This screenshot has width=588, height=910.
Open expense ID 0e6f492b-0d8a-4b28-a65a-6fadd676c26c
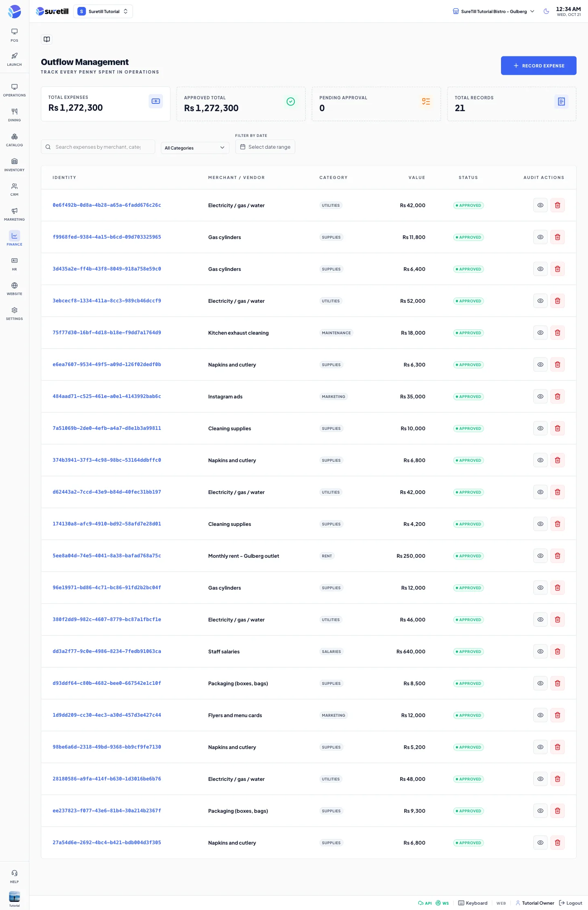pos(107,205)
